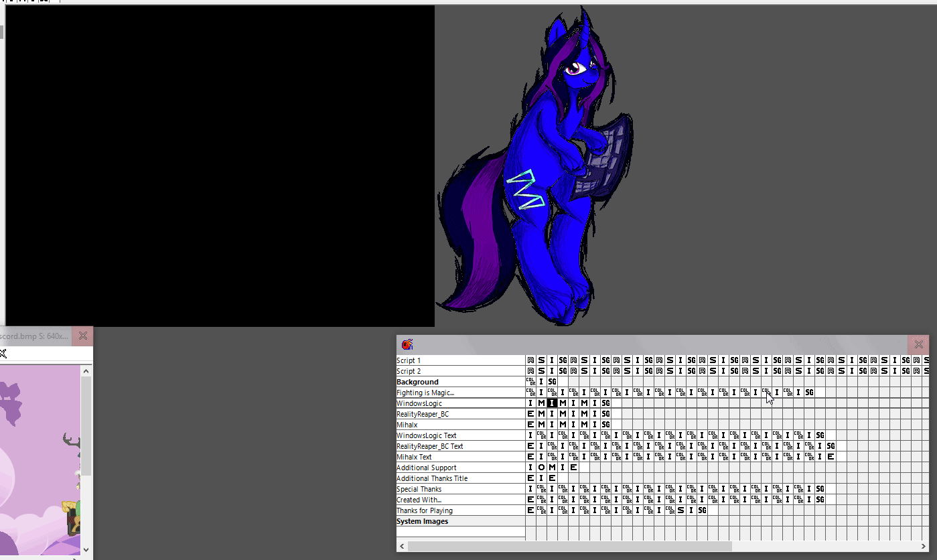
Task: Select the Additional Support row label
Action: (x=461, y=468)
